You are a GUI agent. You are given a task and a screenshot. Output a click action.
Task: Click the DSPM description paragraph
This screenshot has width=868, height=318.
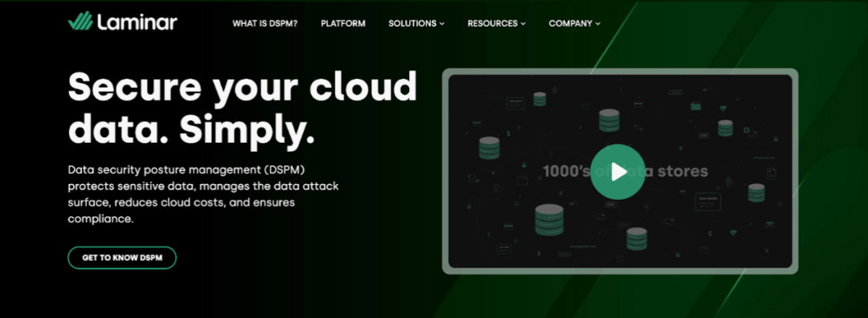[x=203, y=194]
